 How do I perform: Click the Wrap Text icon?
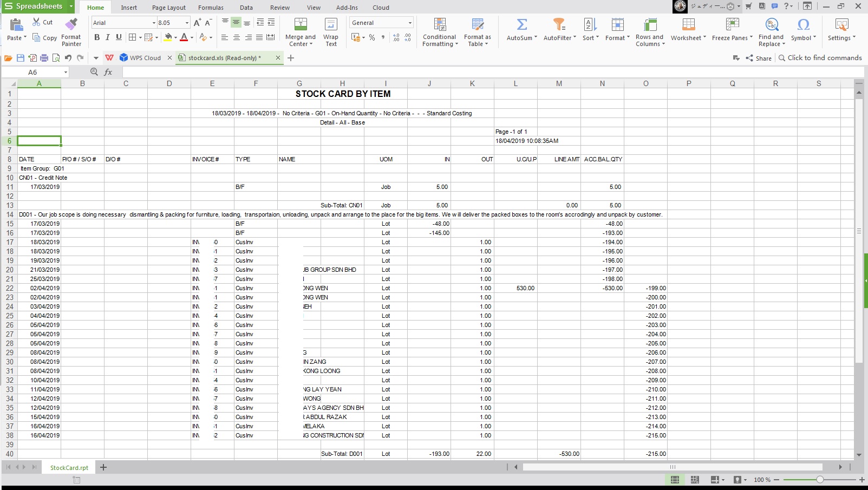[330, 25]
